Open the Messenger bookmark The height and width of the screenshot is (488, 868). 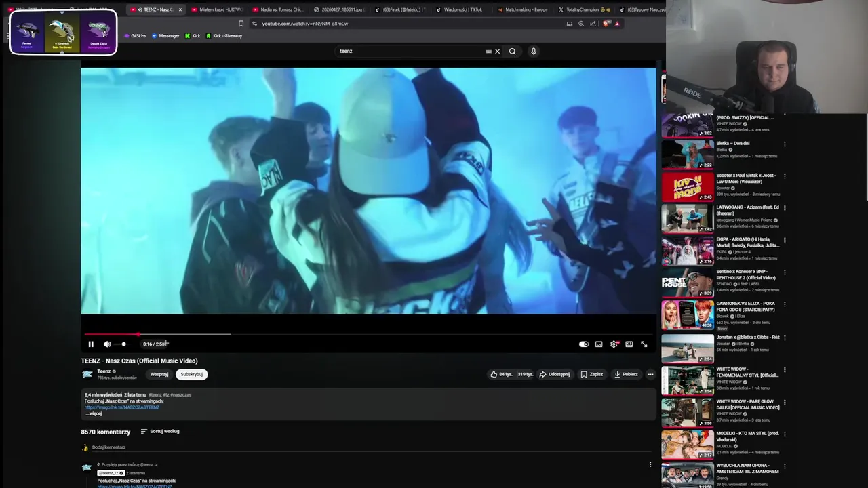pyautogui.click(x=165, y=36)
